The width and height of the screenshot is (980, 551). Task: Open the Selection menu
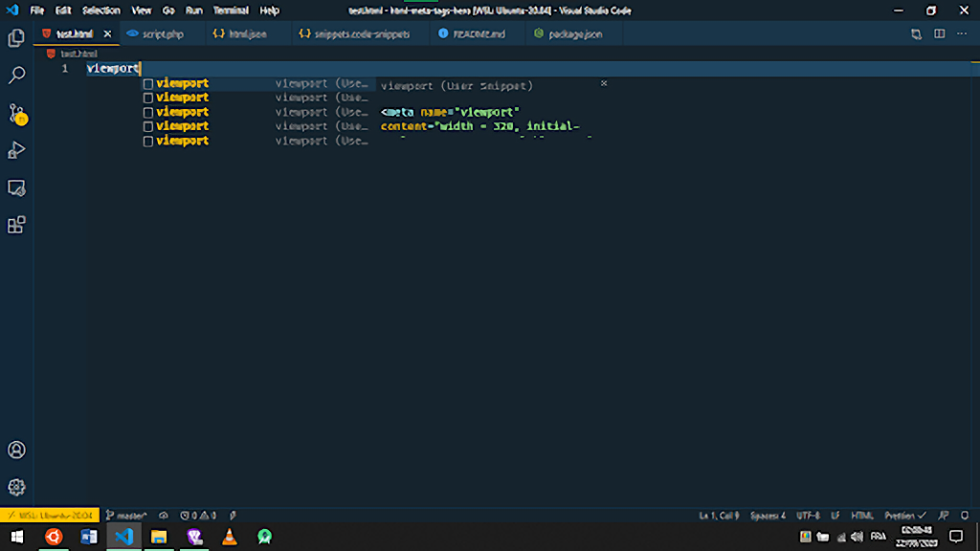click(x=101, y=11)
